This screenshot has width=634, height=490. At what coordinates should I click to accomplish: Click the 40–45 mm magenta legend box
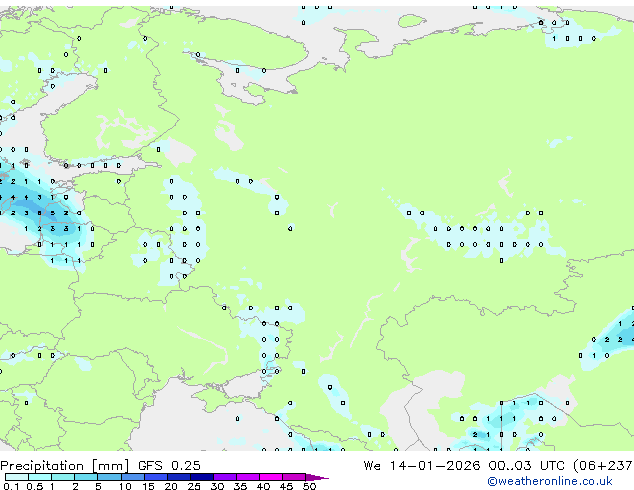click(x=271, y=477)
